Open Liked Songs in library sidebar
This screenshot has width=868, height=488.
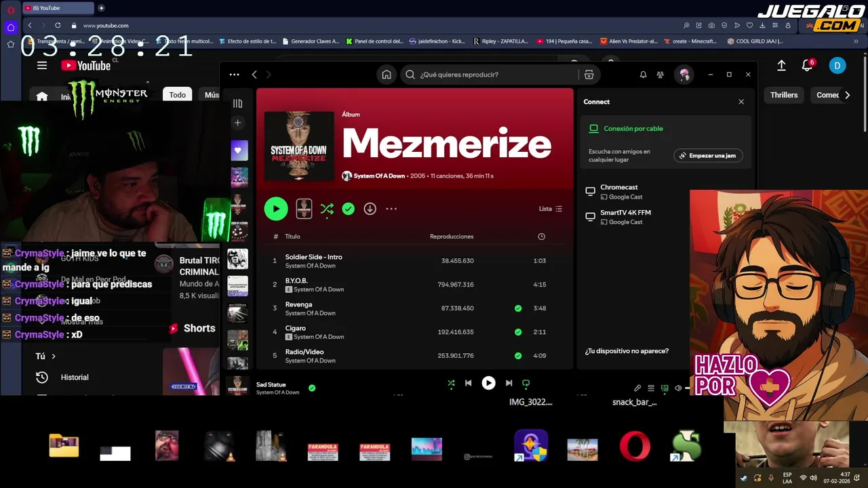click(x=239, y=150)
